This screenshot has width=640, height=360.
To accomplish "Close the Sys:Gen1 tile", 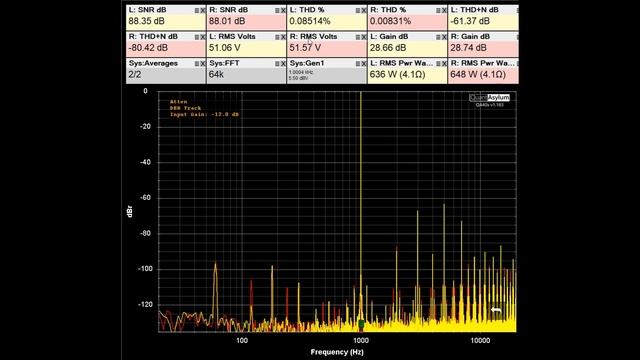I will 364,64.
